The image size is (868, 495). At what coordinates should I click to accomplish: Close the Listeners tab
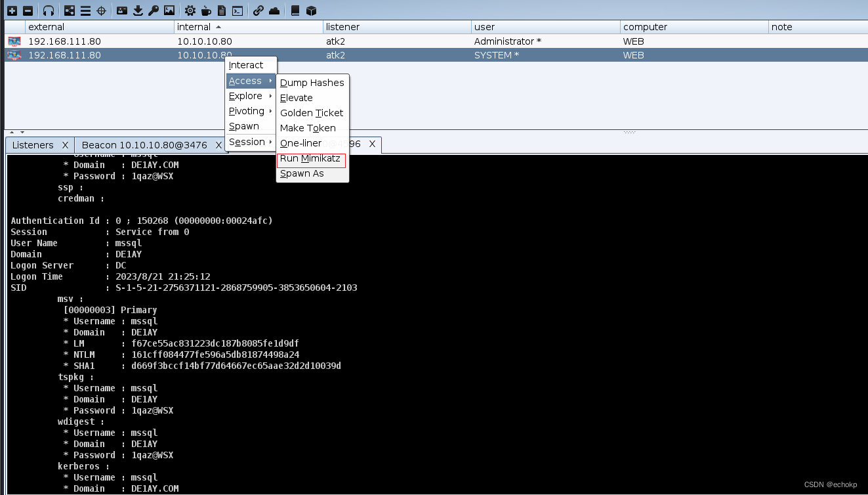[65, 145]
